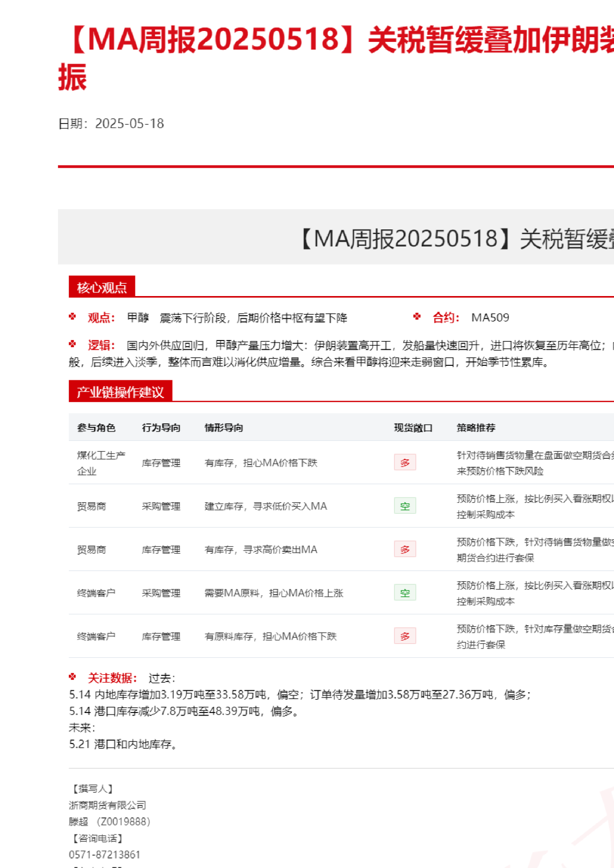This screenshot has height=868, width=614.
Task: Click the phone number 0571-87213861
Action: pos(104,855)
